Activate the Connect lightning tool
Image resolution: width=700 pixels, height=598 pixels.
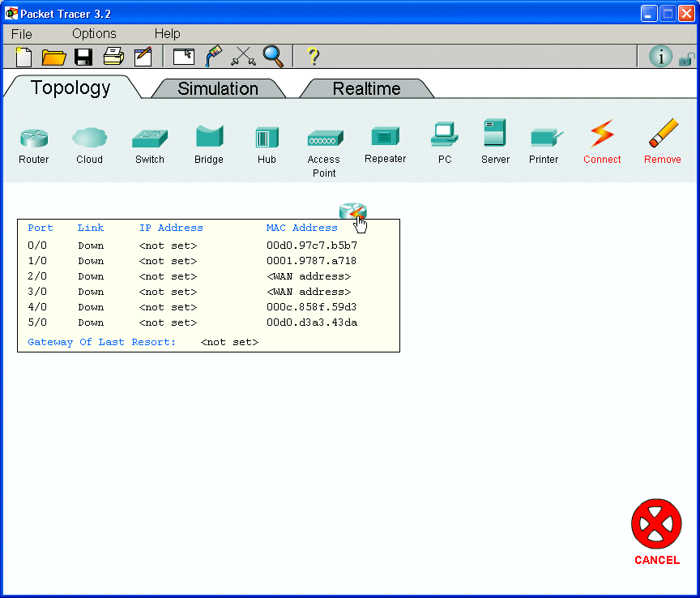click(602, 142)
